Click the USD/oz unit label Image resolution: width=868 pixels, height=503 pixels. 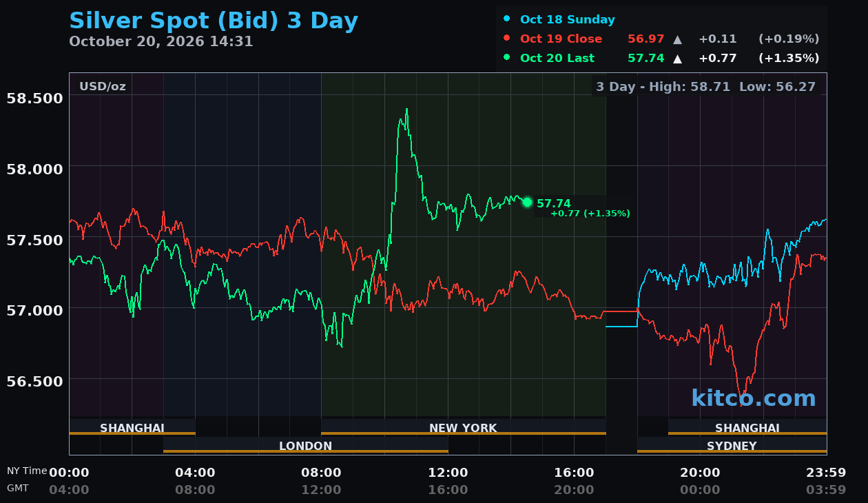click(103, 86)
